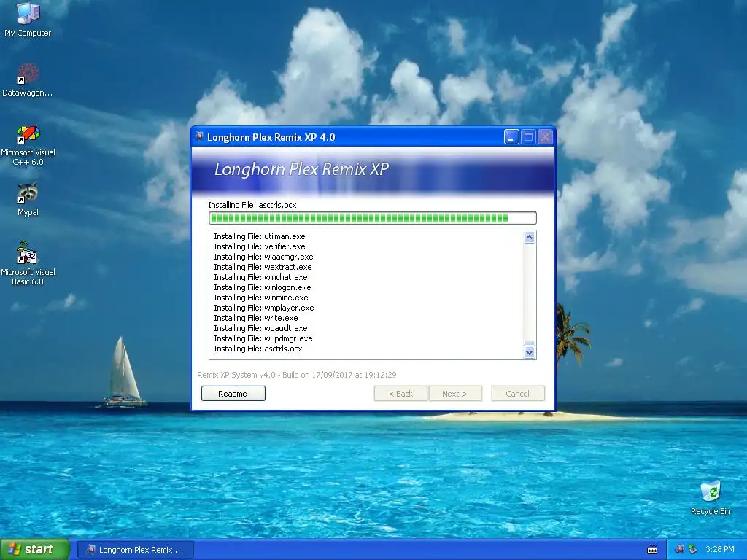Select the DataWagon desktop shortcut
The height and width of the screenshot is (560, 747).
click(x=28, y=80)
